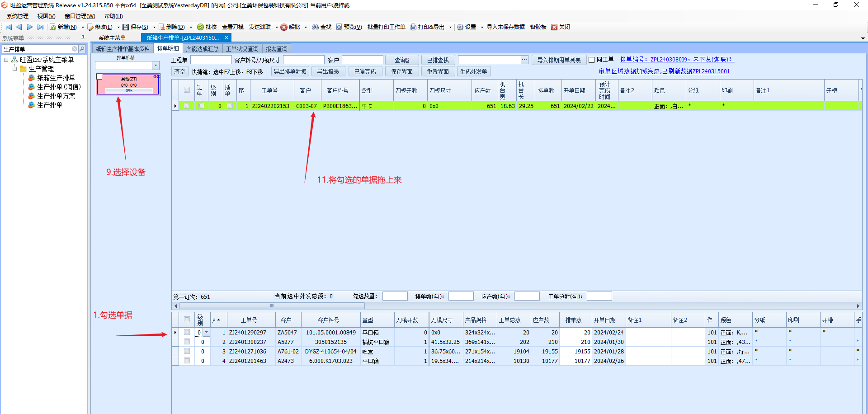This screenshot has width=868, height=414.
Task: Click the 新增(N) new record icon
Action: coord(53,27)
